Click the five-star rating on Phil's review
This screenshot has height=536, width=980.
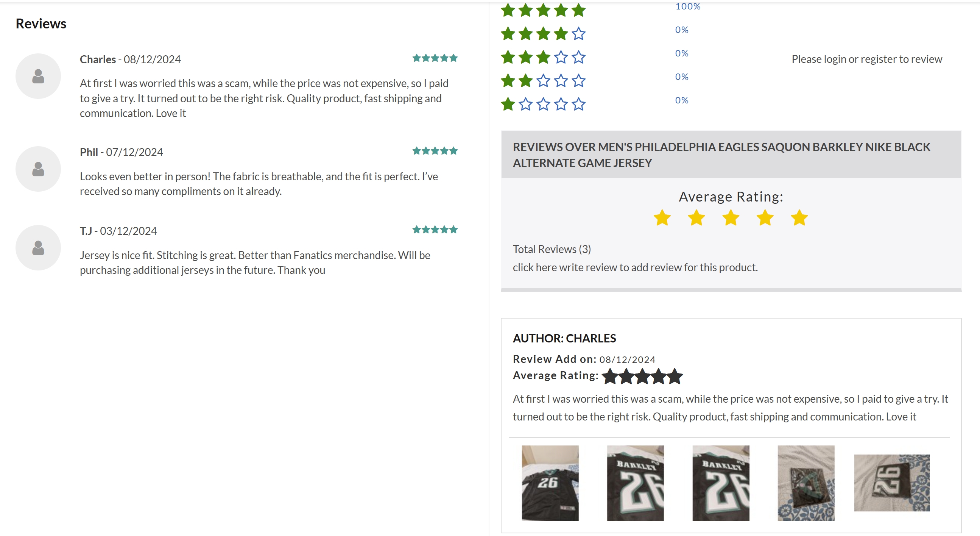(435, 151)
